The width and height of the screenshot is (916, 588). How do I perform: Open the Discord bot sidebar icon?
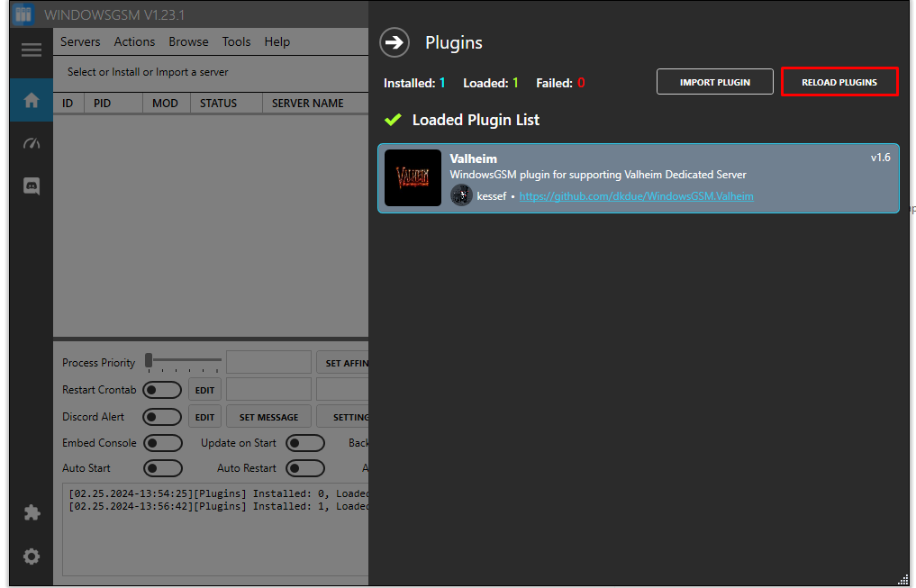(32, 186)
